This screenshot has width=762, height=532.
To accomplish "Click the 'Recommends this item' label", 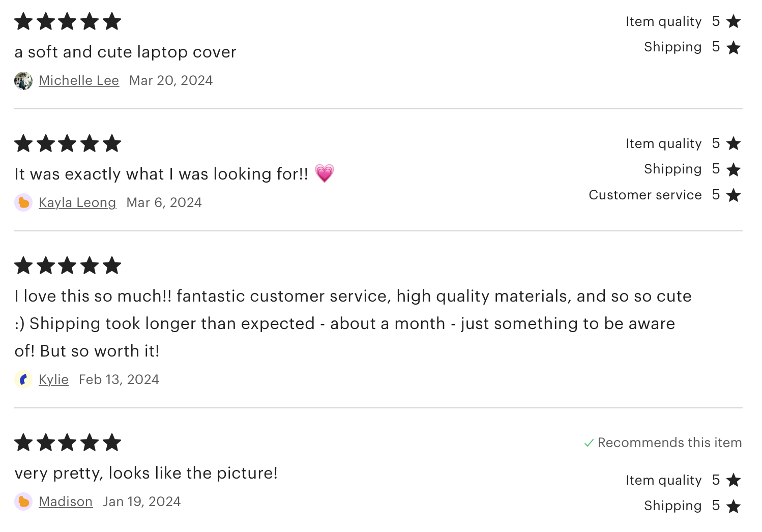I will click(x=669, y=442).
